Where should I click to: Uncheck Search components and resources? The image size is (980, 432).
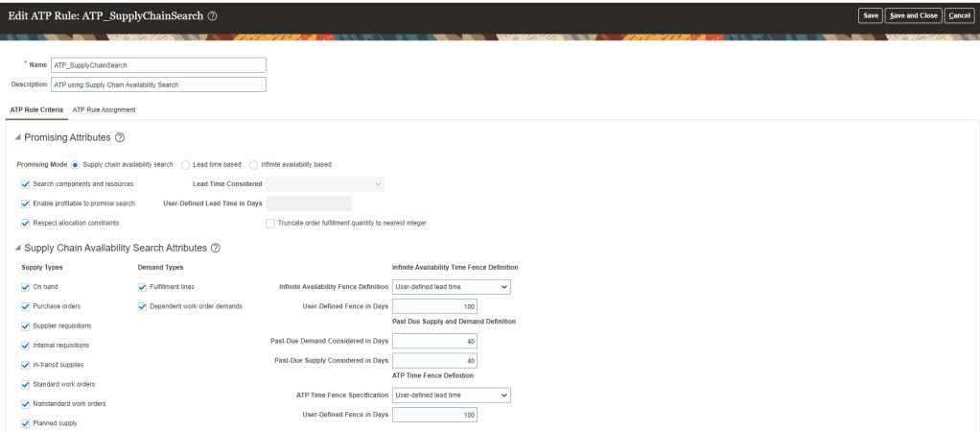point(25,183)
